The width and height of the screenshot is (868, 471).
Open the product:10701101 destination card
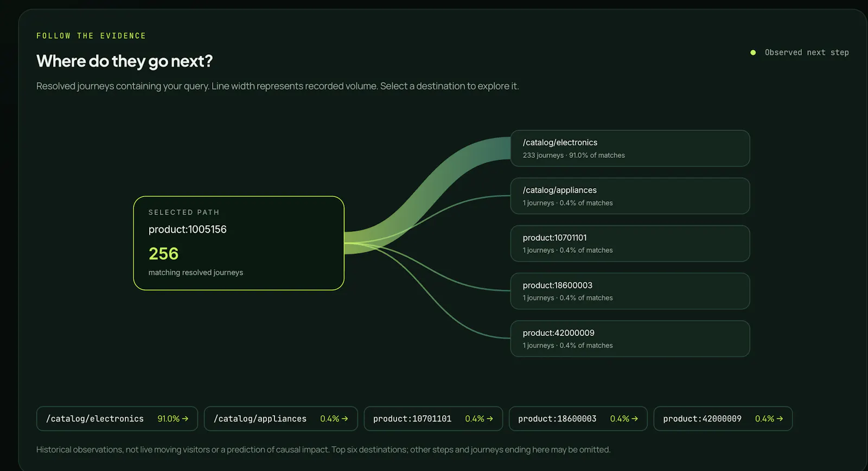coord(630,244)
